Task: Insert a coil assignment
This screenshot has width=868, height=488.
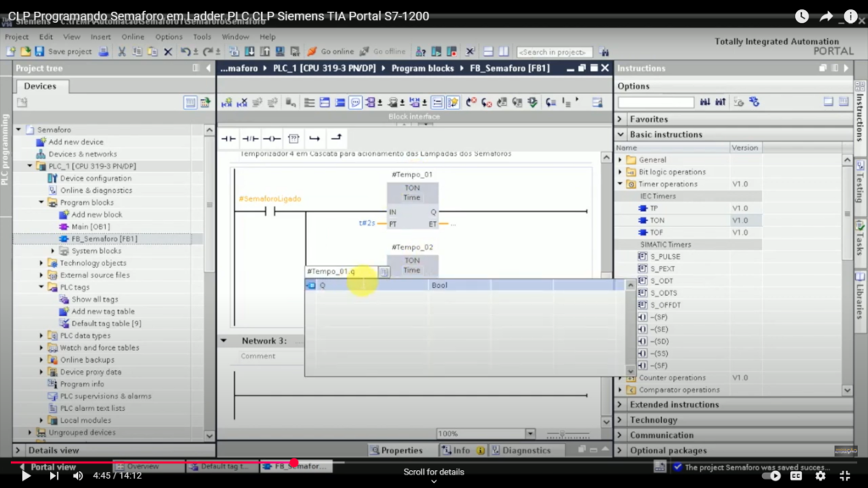Action: click(x=272, y=139)
